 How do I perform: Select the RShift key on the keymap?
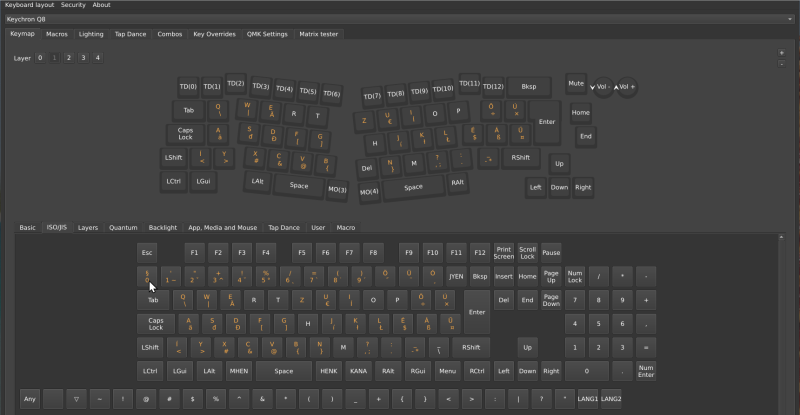pos(520,158)
